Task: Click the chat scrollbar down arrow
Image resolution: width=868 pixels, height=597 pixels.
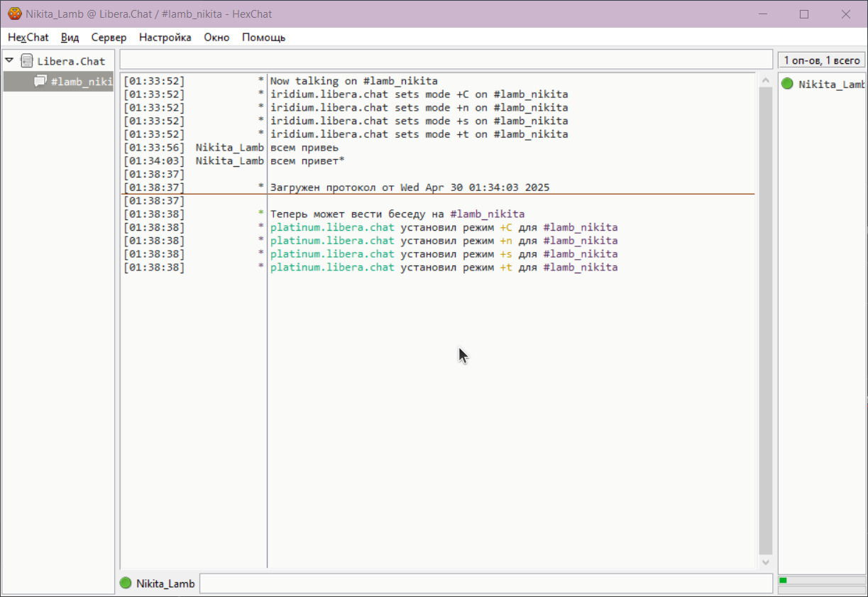Action: (x=765, y=562)
